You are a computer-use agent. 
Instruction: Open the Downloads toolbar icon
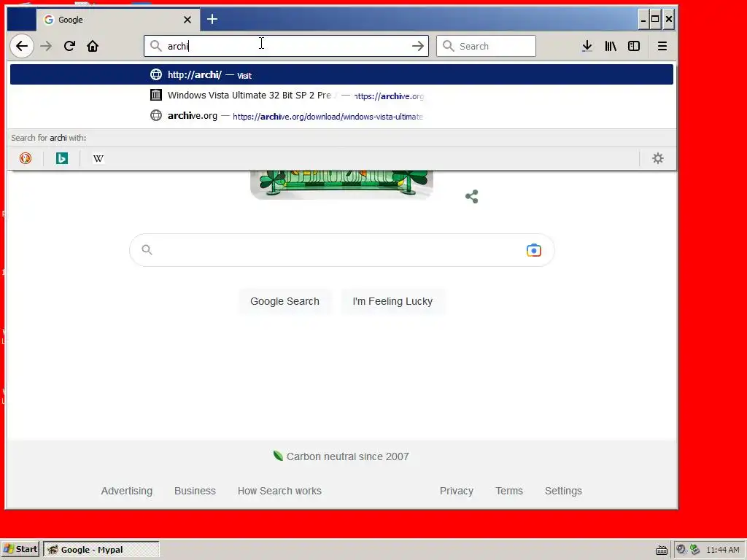[x=587, y=46]
